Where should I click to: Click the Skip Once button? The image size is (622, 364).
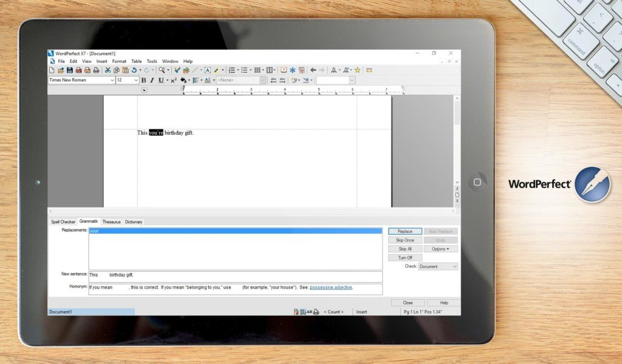pos(405,240)
